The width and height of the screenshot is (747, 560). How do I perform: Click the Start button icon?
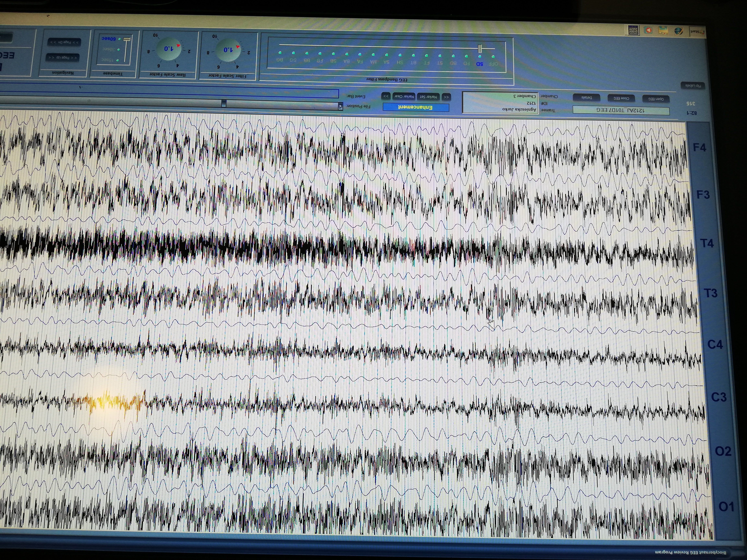(698, 31)
